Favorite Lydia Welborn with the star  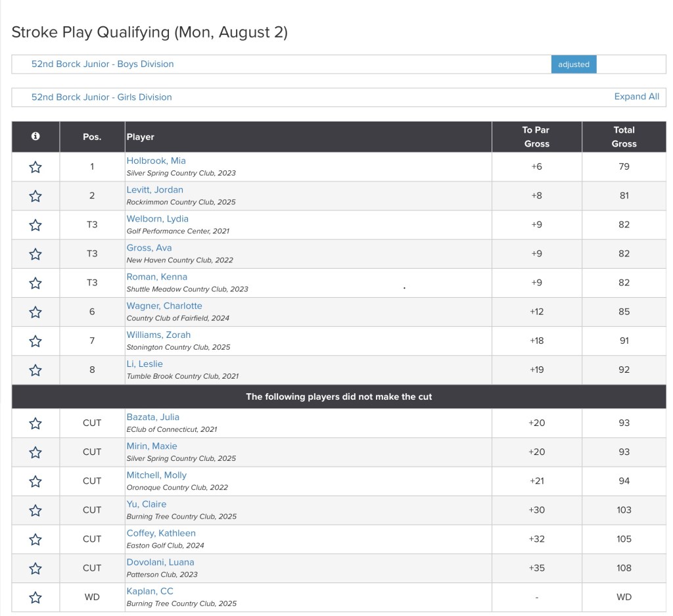(35, 225)
